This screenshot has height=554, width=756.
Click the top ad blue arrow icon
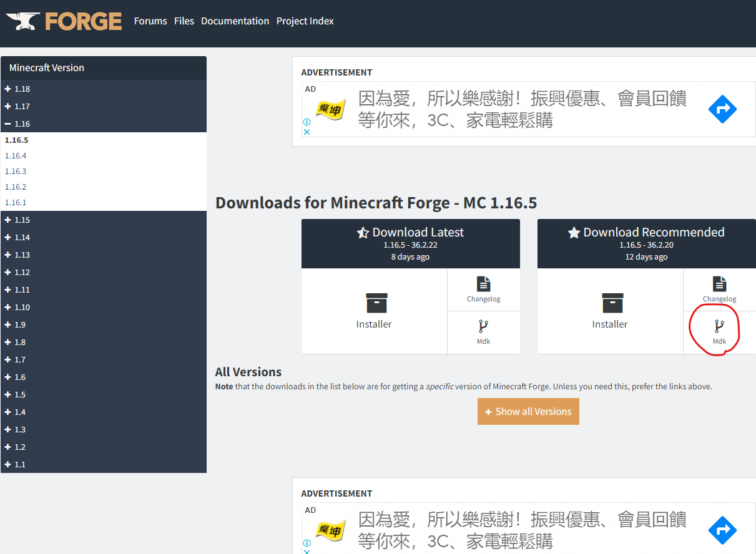pos(722,110)
